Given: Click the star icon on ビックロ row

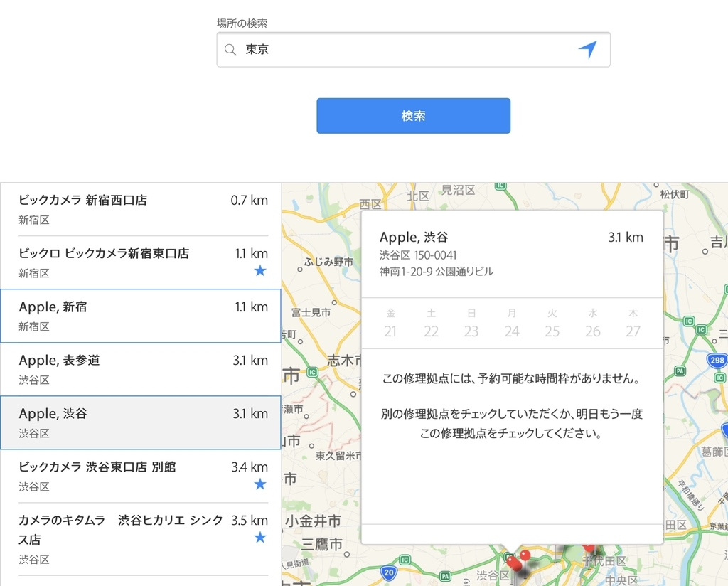Looking at the screenshot, I should click(260, 270).
